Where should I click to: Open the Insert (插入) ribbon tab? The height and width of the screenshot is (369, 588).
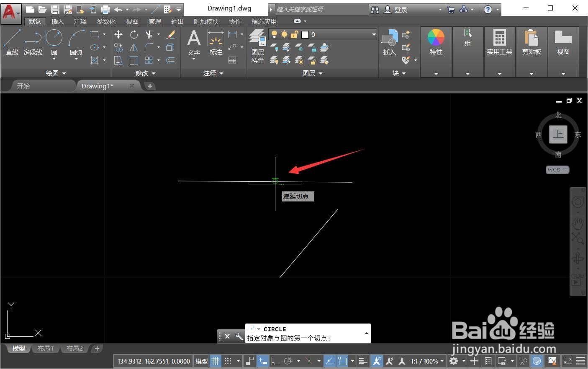pyautogui.click(x=57, y=21)
